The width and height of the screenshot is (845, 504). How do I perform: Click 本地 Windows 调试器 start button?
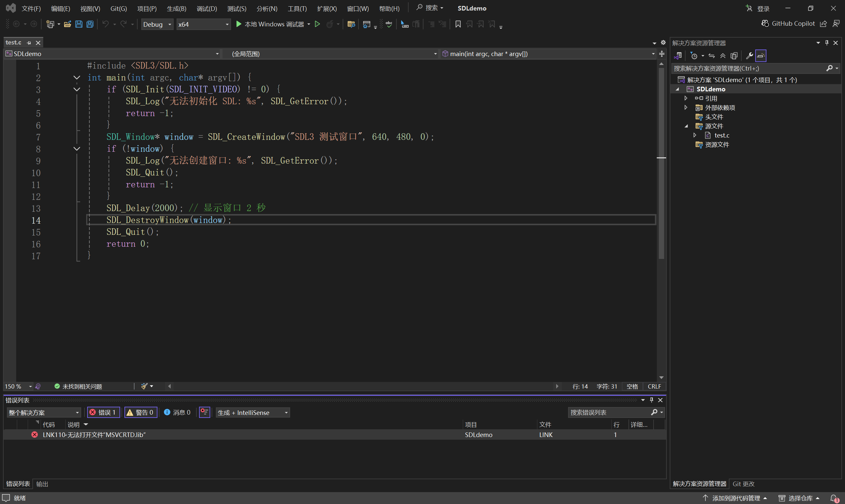click(x=270, y=24)
